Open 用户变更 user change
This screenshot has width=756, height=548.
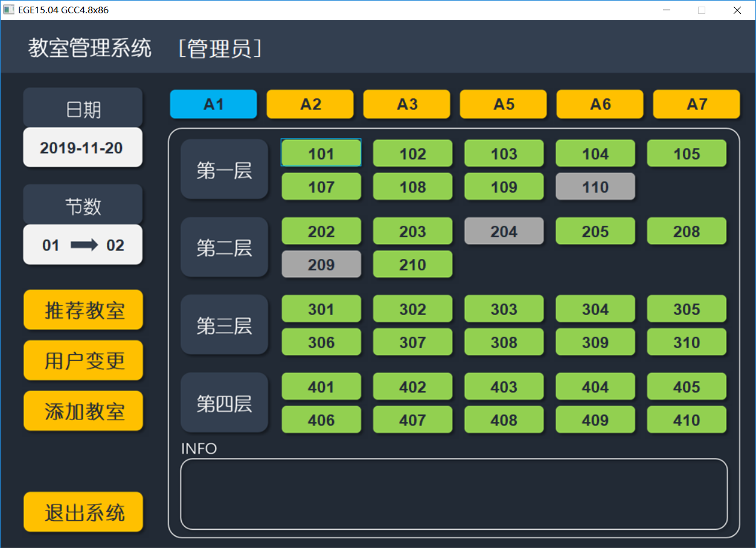(83, 360)
